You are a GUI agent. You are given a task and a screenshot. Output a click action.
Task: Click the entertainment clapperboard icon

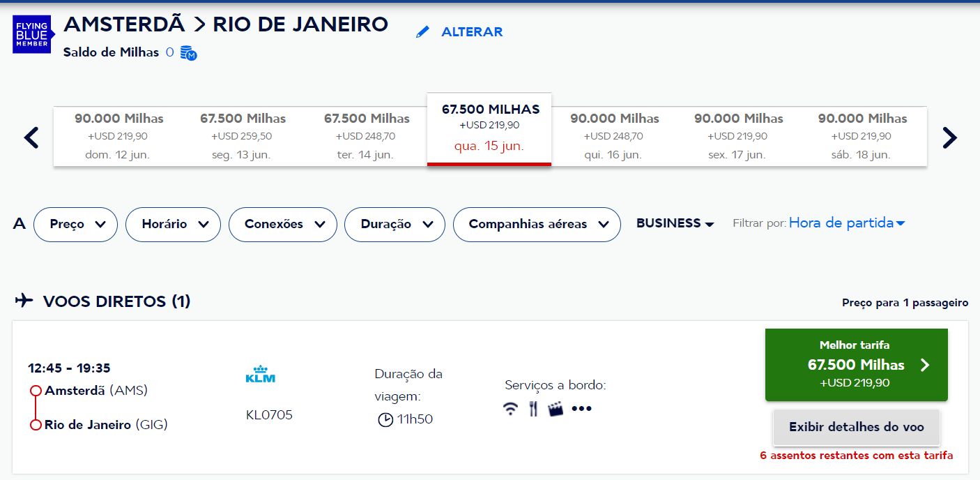point(556,409)
